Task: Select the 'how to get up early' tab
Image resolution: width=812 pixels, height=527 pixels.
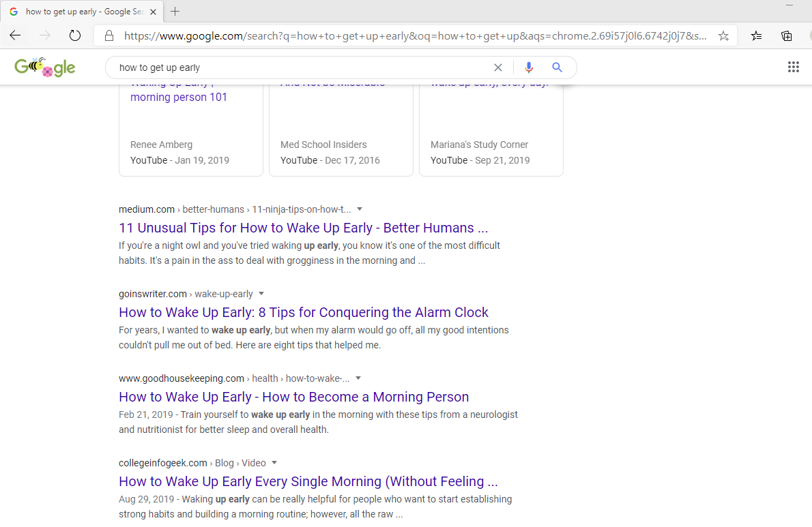Action: pos(82,12)
